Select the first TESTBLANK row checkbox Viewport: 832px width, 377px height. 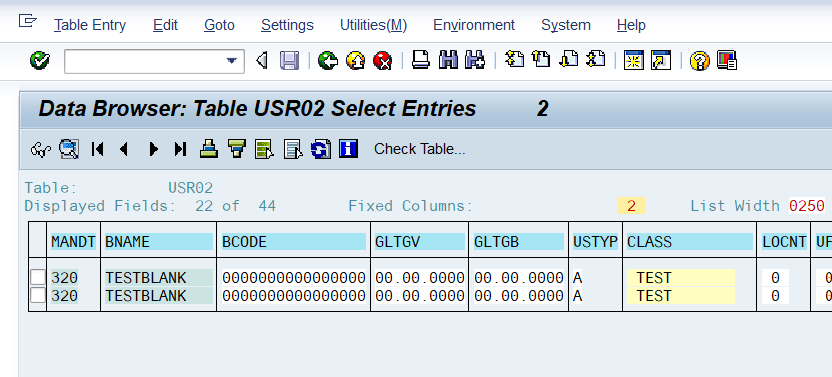click(x=38, y=278)
